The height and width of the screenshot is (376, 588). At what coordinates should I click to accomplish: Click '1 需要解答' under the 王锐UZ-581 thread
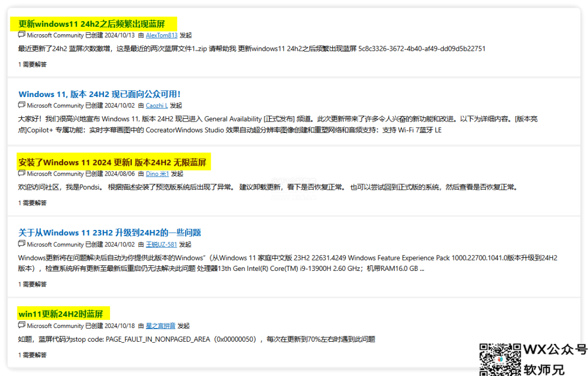[33, 284]
